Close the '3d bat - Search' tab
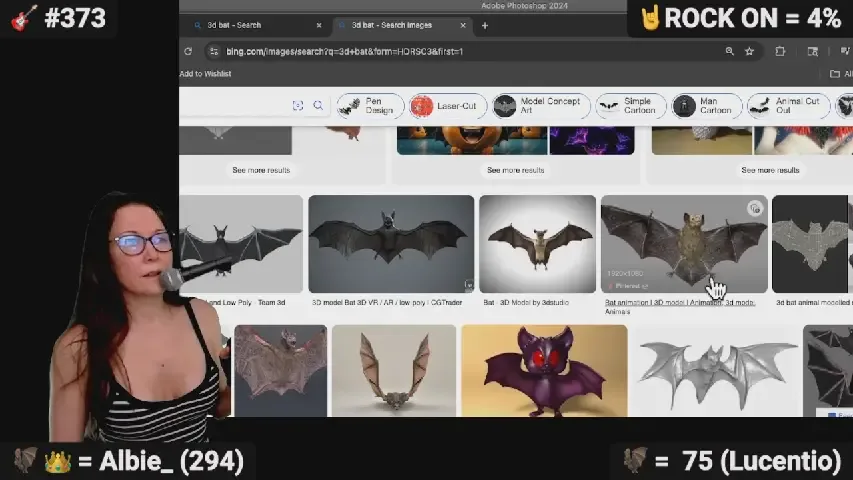Screen dimensions: 853x480 319,25
